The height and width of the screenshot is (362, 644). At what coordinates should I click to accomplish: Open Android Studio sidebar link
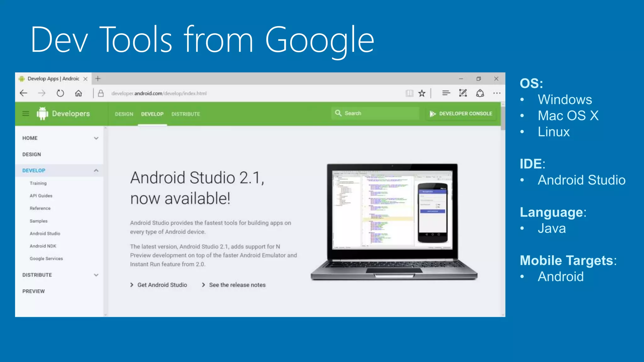pyautogui.click(x=45, y=233)
